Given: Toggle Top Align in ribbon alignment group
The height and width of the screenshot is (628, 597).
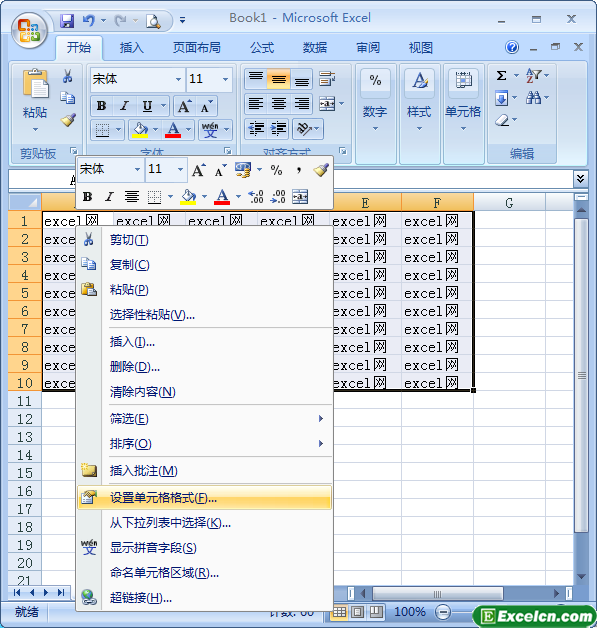Looking at the screenshot, I should coord(256,79).
